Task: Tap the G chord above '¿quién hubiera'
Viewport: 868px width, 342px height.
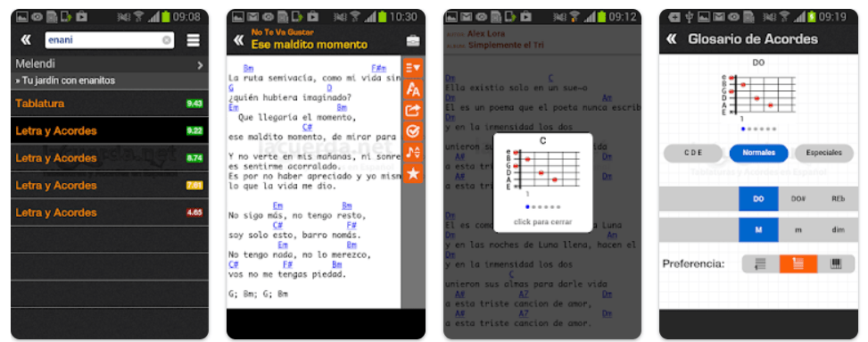Action: pyautogui.click(x=231, y=88)
